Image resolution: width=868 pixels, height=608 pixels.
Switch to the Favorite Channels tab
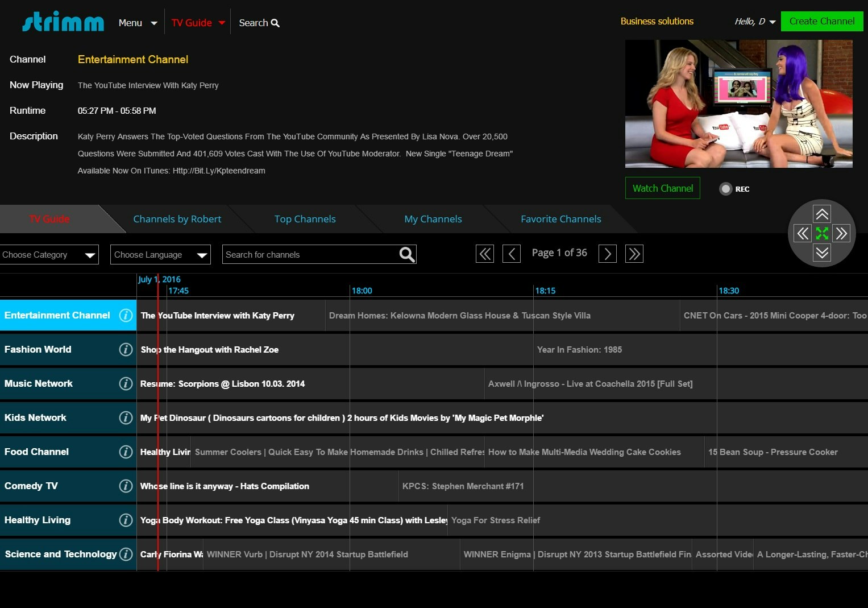560,219
